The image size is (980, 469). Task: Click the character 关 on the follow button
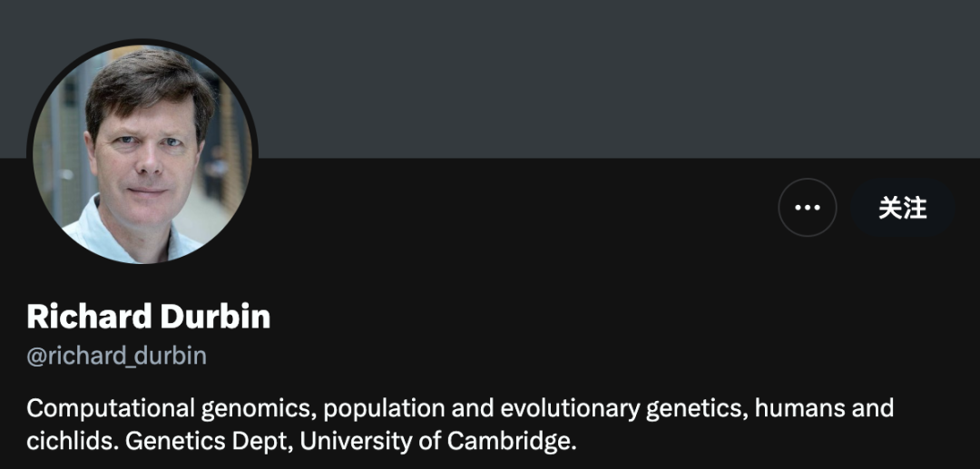889,208
